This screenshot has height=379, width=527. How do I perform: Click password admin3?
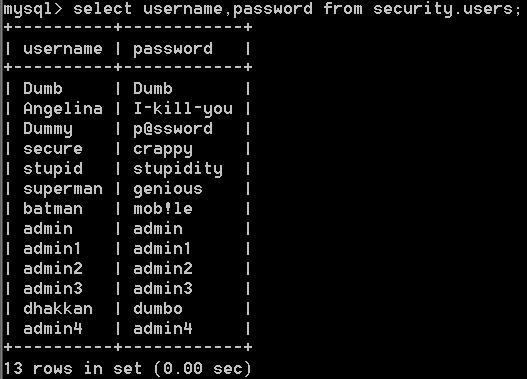[163, 289]
